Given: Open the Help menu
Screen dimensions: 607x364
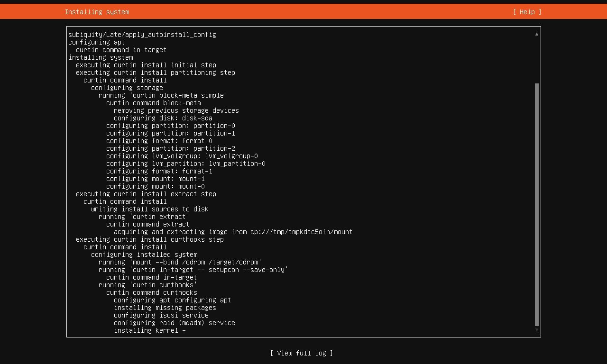Looking at the screenshot, I should 526,12.
